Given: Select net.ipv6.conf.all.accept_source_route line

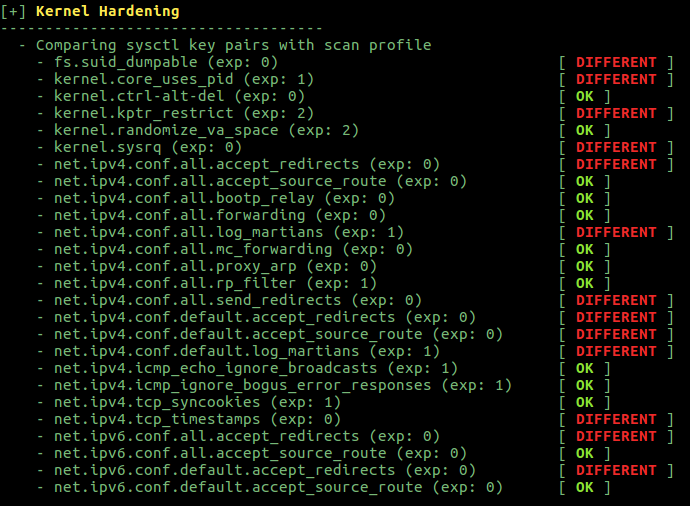Looking at the screenshot, I should [x=260, y=453].
